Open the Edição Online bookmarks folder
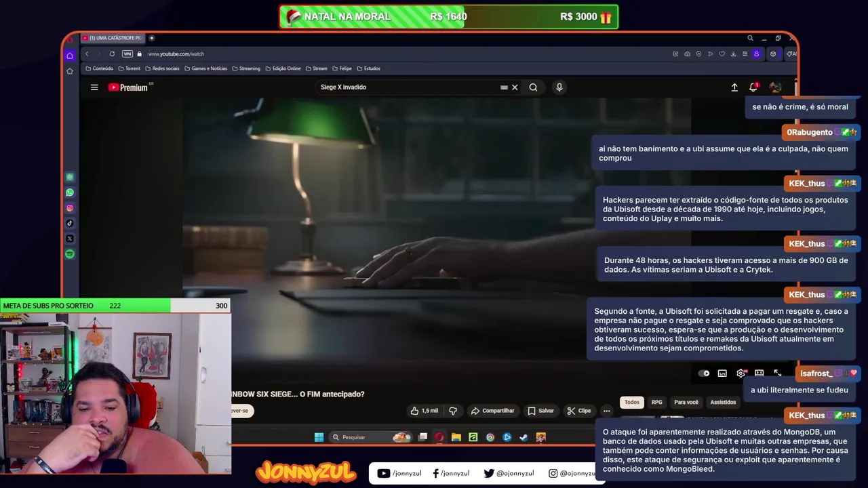This screenshot has width=868, height=488. [283, 68]
